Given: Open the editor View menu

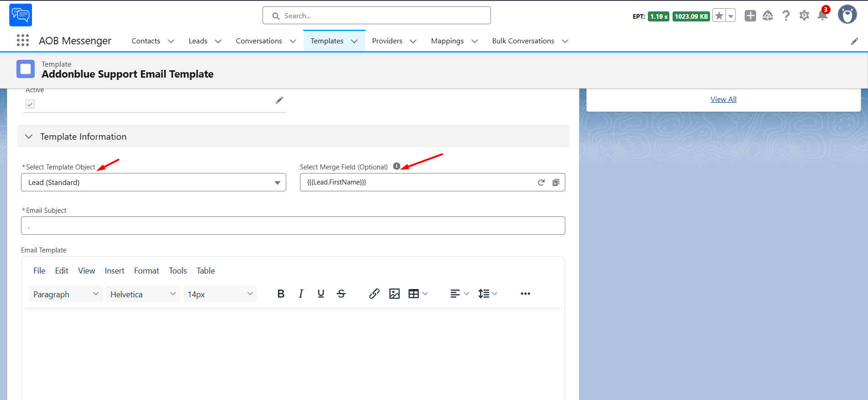Looking at the screenshot, I should tap(86, 271).
